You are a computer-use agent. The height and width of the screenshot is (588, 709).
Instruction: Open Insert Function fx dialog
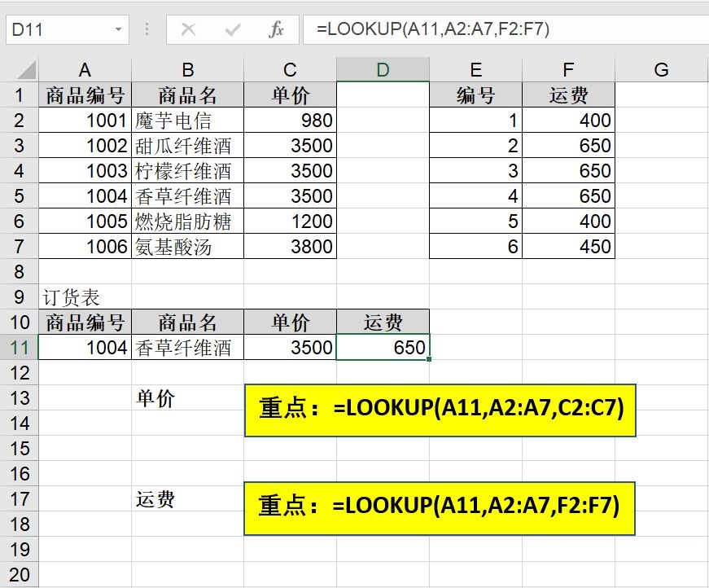277,30
